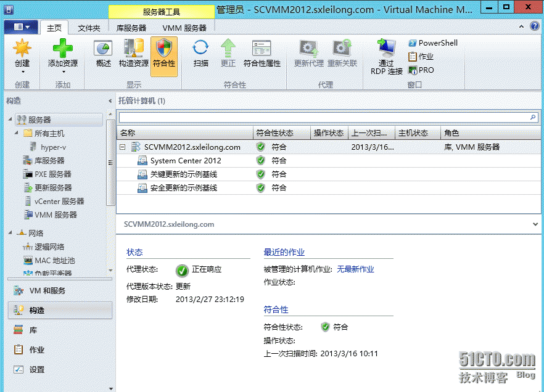This screenshot has height=392, width=544.
Task: Sort by the 上一次扫... column header
Action: coord(371,133)
